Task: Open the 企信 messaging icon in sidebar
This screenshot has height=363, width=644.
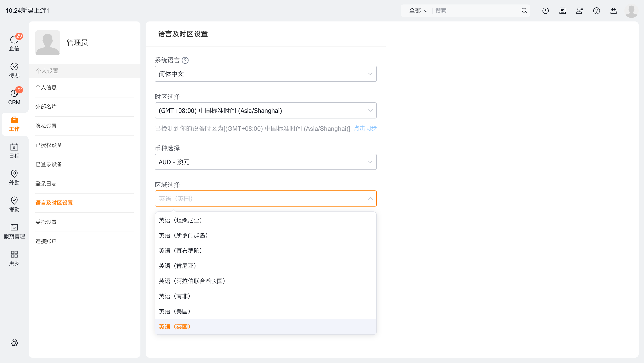Action: coord(14,42)
